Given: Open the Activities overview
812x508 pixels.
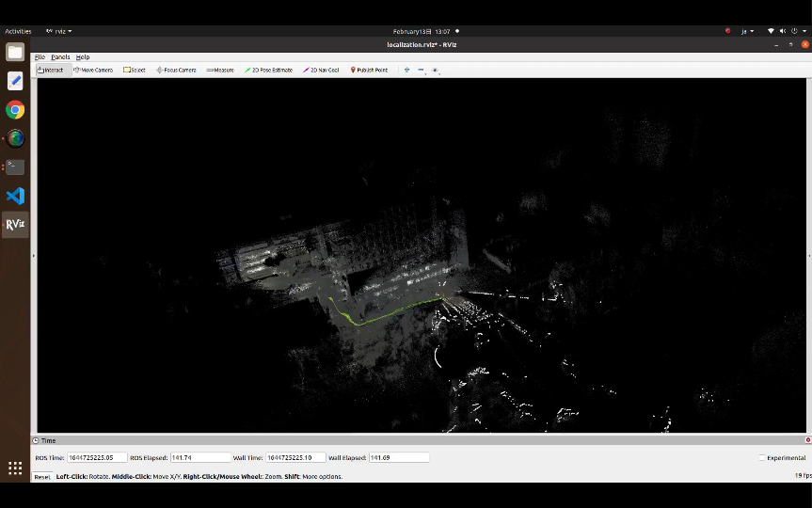Looking at the screenshot, I should (18, 31).
